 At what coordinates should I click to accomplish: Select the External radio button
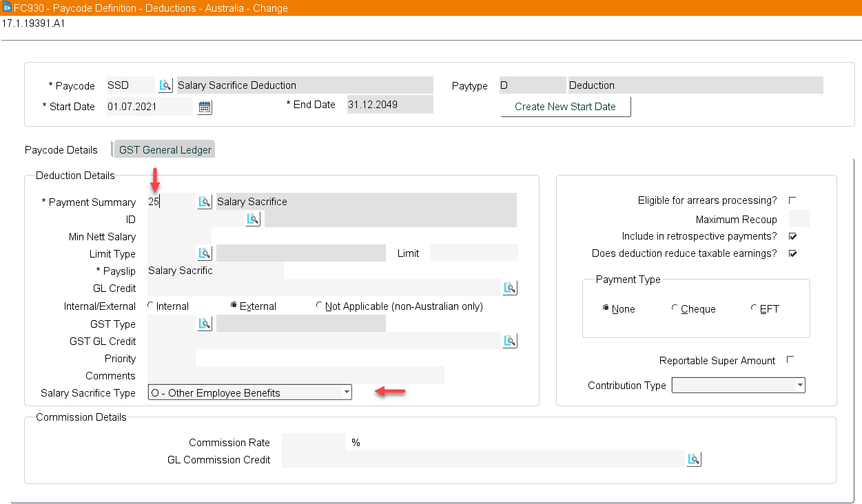point(234,306)
